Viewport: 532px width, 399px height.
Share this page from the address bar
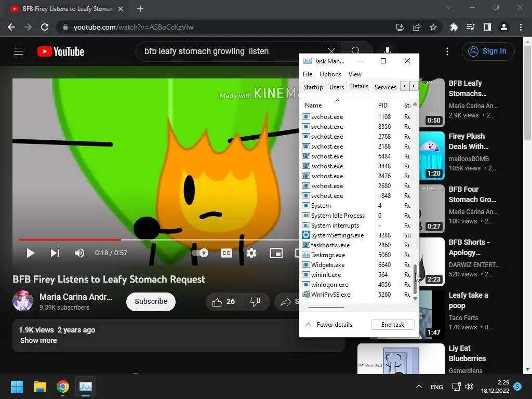417,27
